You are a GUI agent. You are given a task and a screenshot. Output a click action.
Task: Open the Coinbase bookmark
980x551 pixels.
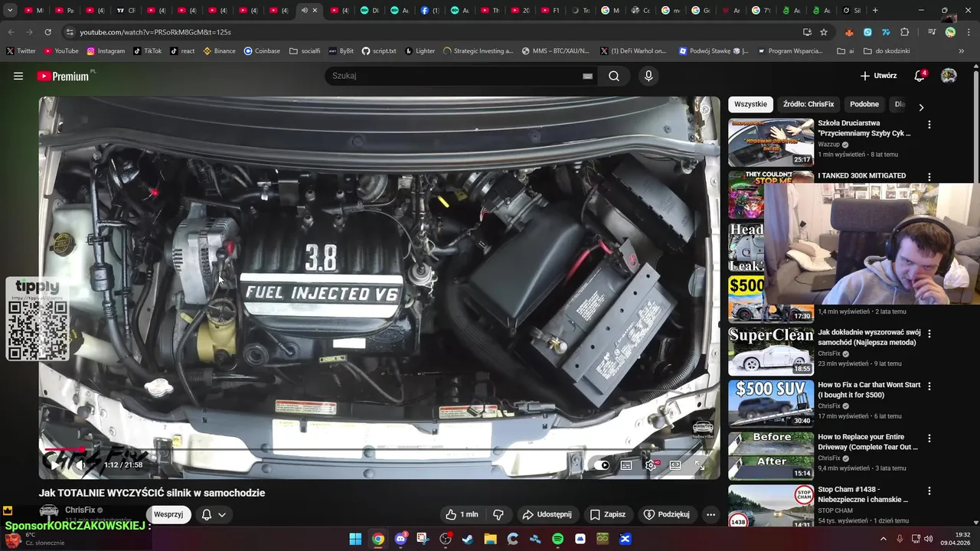[x=262, y=51]
